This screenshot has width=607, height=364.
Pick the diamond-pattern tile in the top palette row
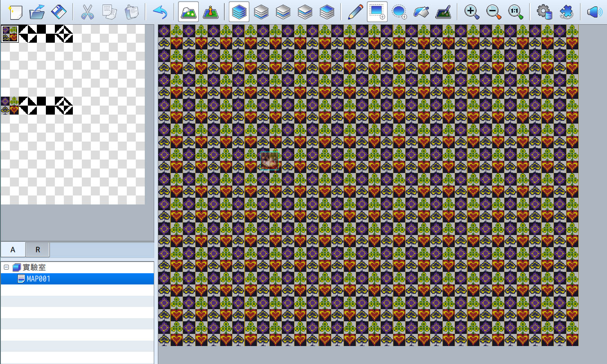(x=64, y=34)
